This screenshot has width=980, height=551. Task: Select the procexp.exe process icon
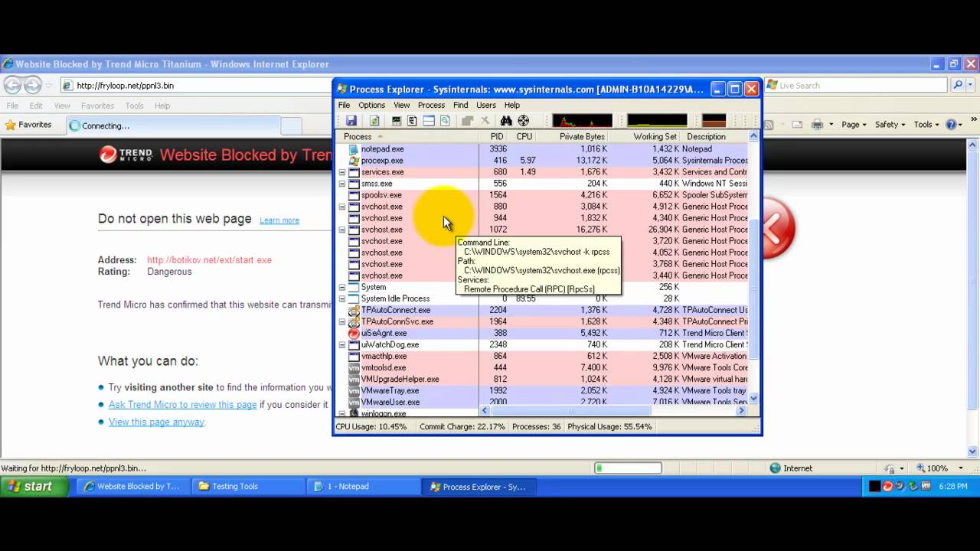(354, 161)
